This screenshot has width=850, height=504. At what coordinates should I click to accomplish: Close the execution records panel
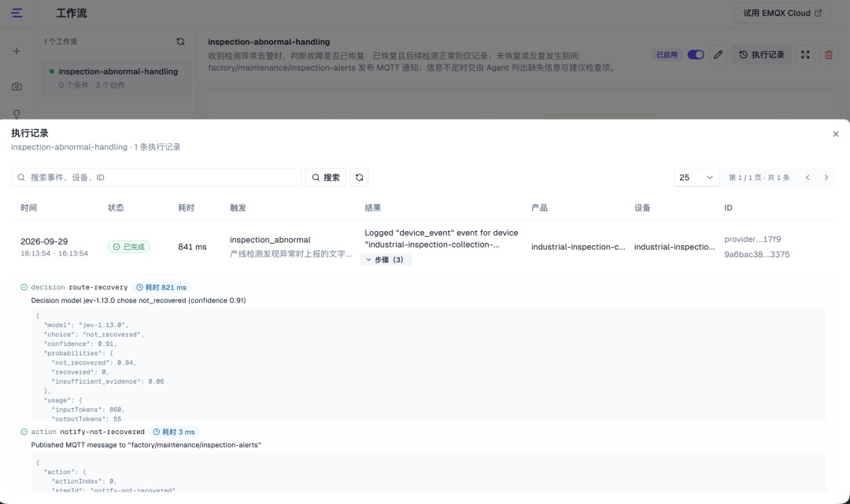pos(835,134)
